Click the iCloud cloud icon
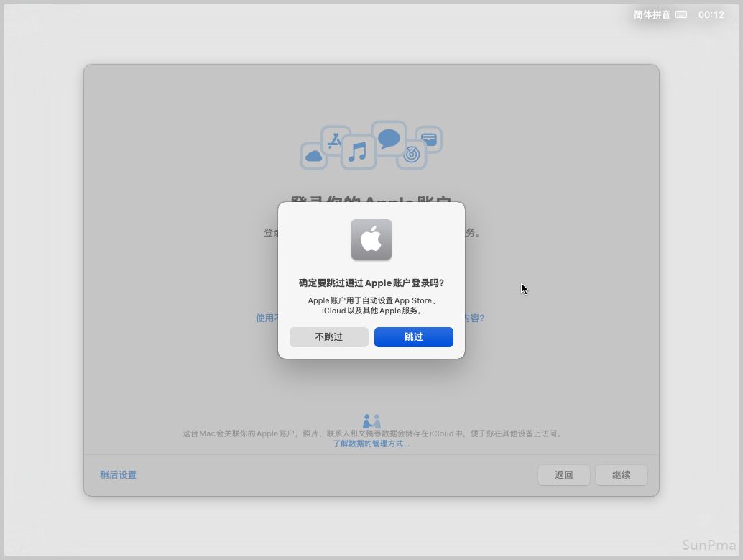Viewport: 743px width, 560px height. pos(313,156)
